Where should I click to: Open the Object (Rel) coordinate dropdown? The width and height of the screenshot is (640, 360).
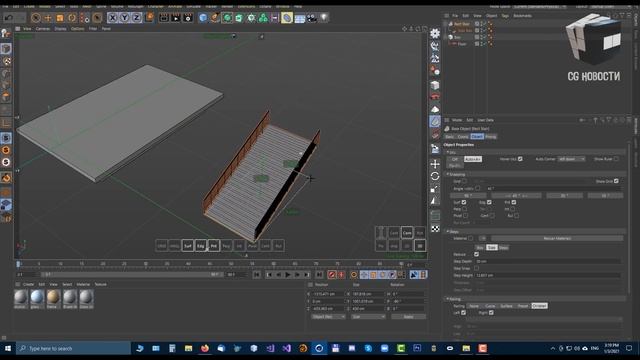coord(328,317)
